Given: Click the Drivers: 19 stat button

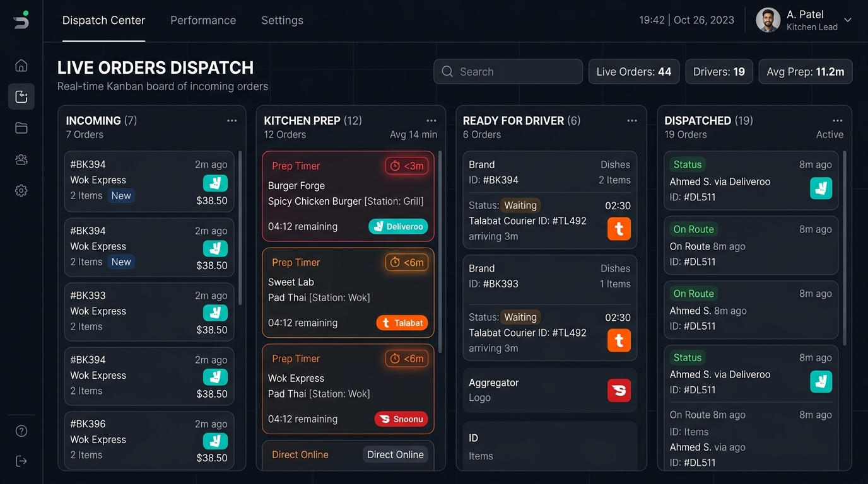Looking at the screenshot, I should click(x=719, y=72).
